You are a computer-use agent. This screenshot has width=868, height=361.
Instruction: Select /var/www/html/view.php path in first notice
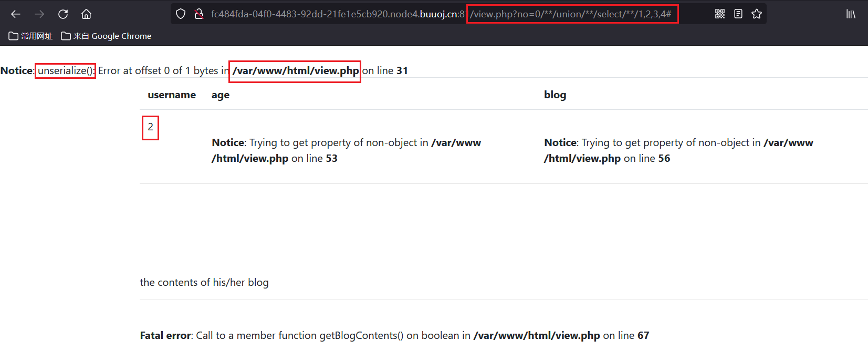tap(296, 70)
